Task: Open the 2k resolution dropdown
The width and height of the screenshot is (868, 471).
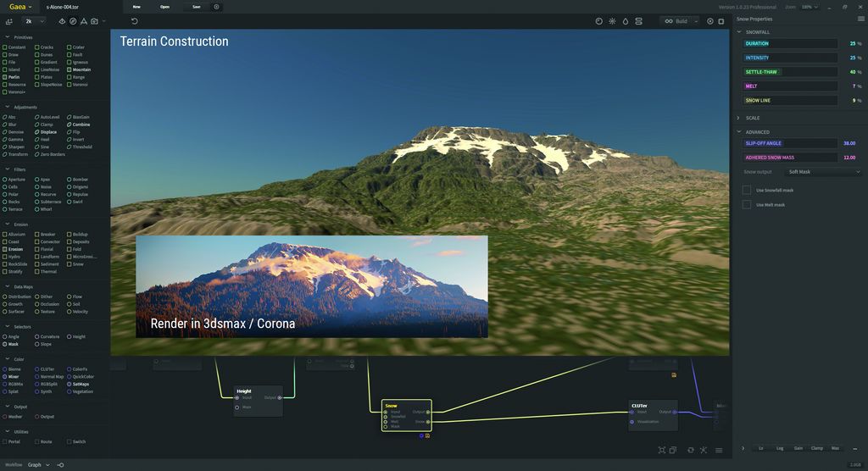Action: click(x=34, y=20)
